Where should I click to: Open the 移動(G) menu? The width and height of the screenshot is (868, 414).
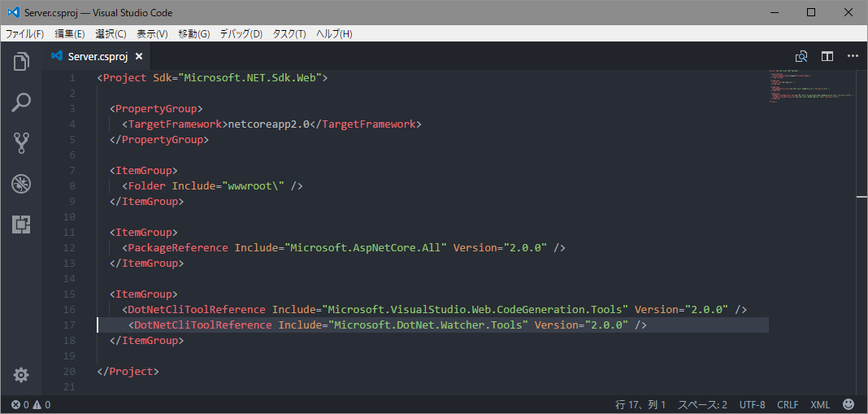pos(193,34)
